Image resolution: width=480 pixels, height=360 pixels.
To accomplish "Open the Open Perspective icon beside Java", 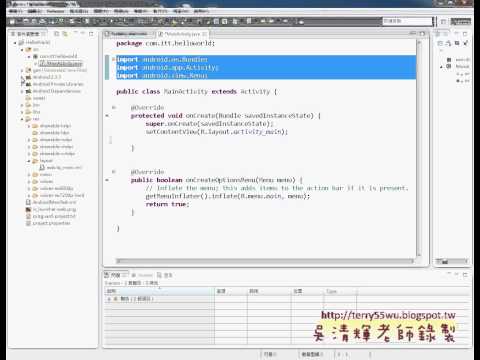I will click(x=444, y=21).
